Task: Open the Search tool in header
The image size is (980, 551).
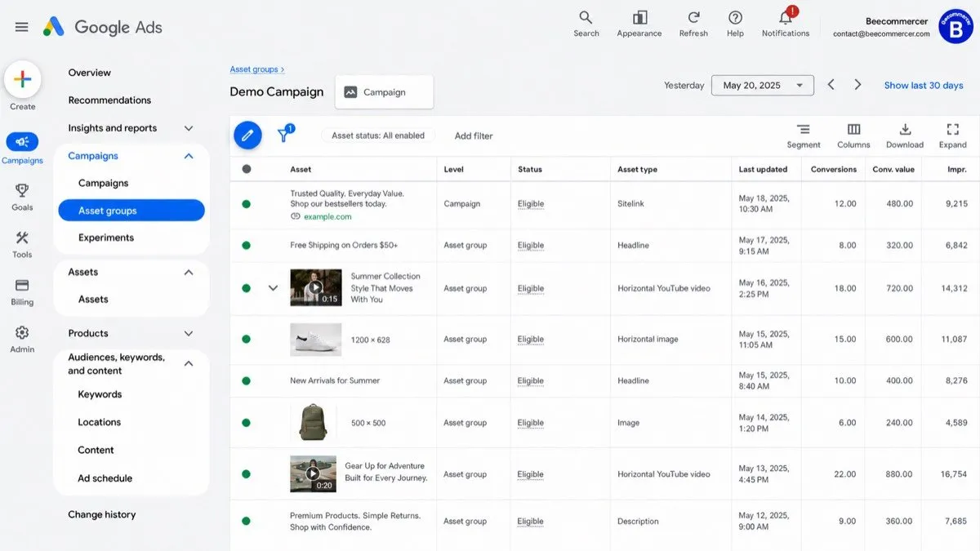Action: [x=586, y=24]
